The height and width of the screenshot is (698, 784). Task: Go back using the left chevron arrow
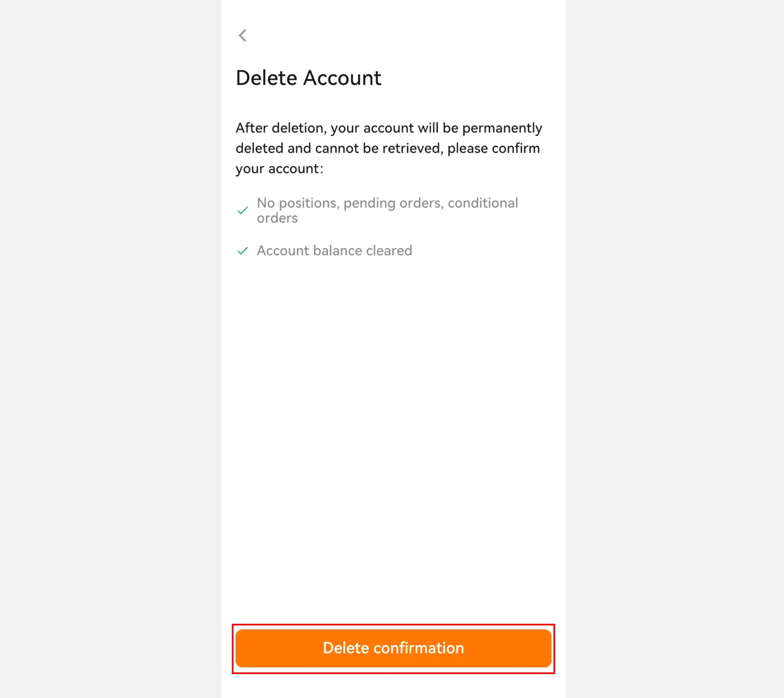pos(242,36)
